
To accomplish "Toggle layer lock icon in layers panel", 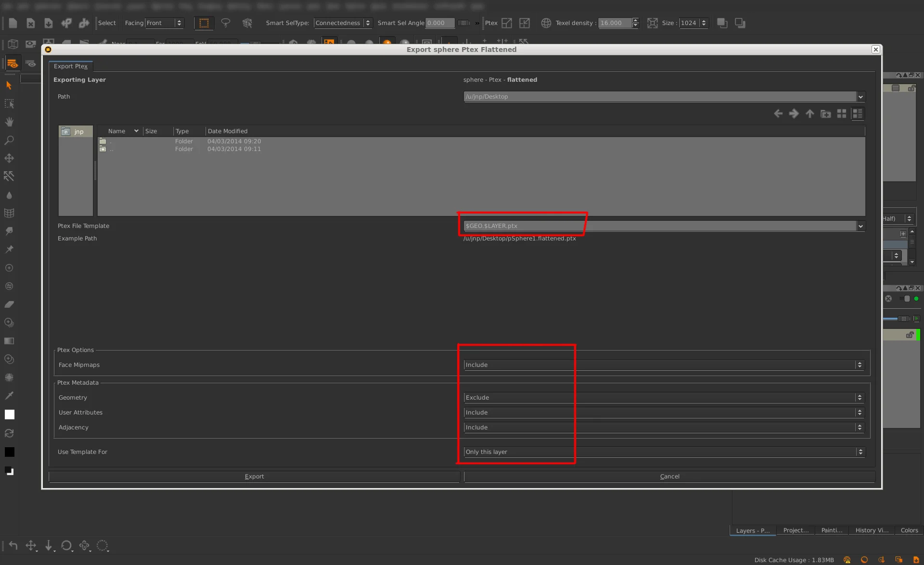I will pos(910,335).
